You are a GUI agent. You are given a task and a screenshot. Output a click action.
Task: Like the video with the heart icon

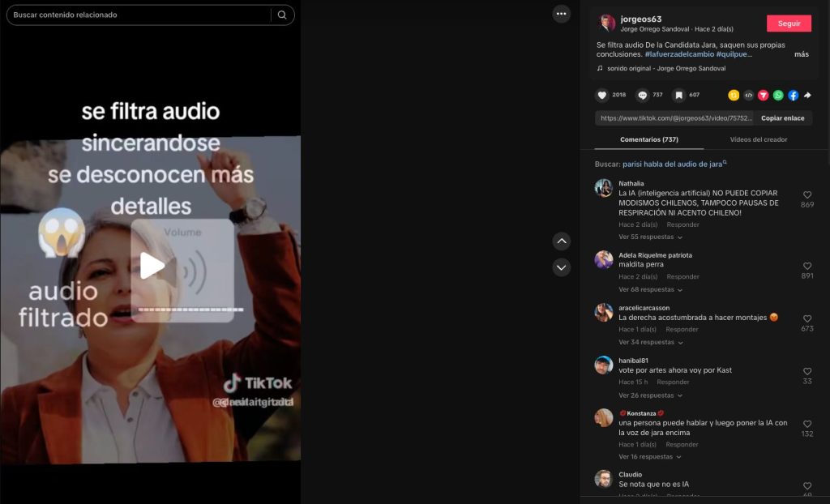[602, 95]
